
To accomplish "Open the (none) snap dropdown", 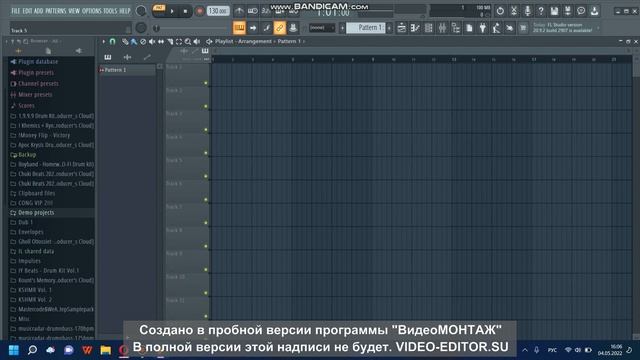I will tap(322, 28).
